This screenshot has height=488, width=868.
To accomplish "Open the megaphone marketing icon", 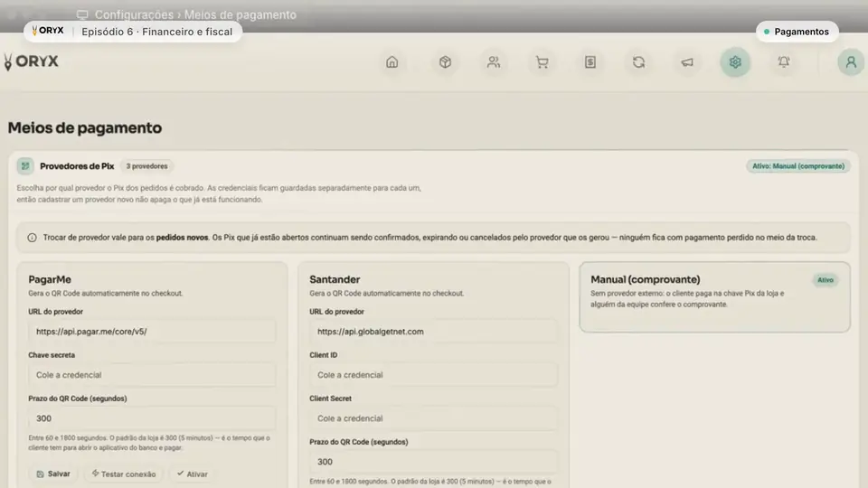I will click(687, 62).
